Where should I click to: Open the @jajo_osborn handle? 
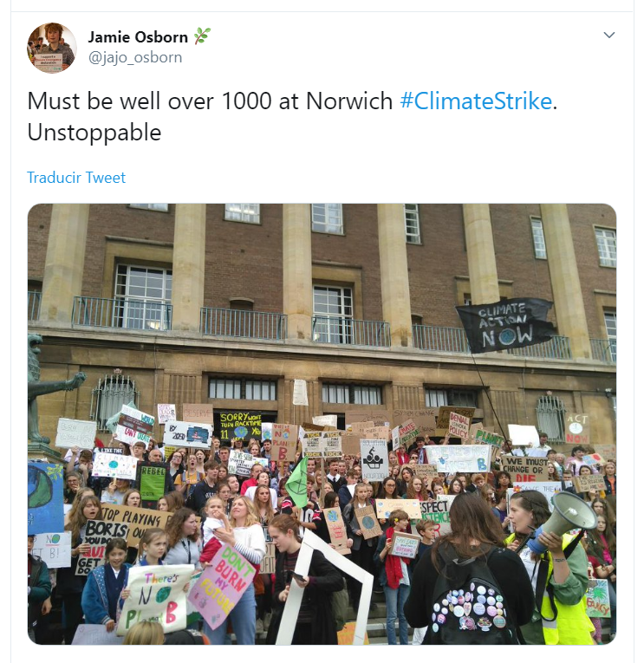pyautogui.click(x=135, y=57)
